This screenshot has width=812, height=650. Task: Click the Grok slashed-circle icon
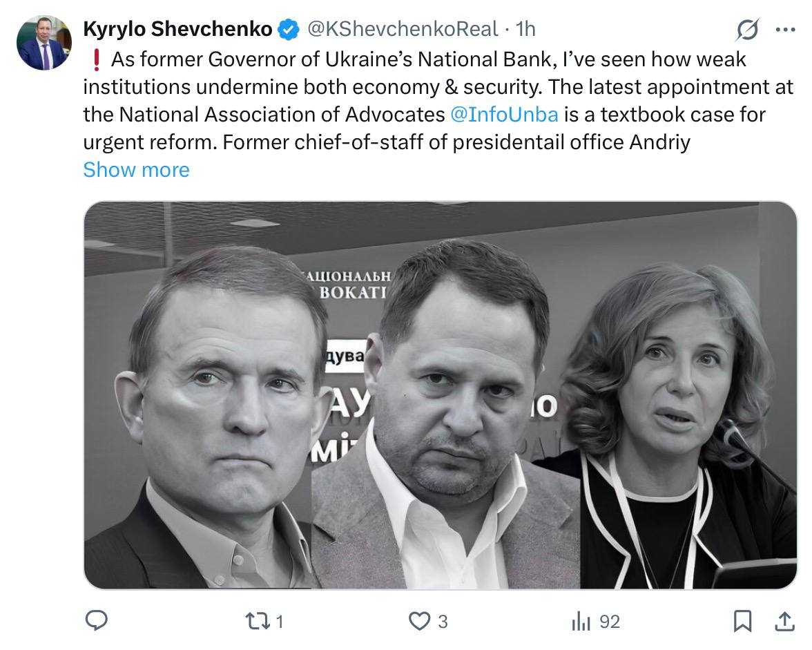point(747,29)
